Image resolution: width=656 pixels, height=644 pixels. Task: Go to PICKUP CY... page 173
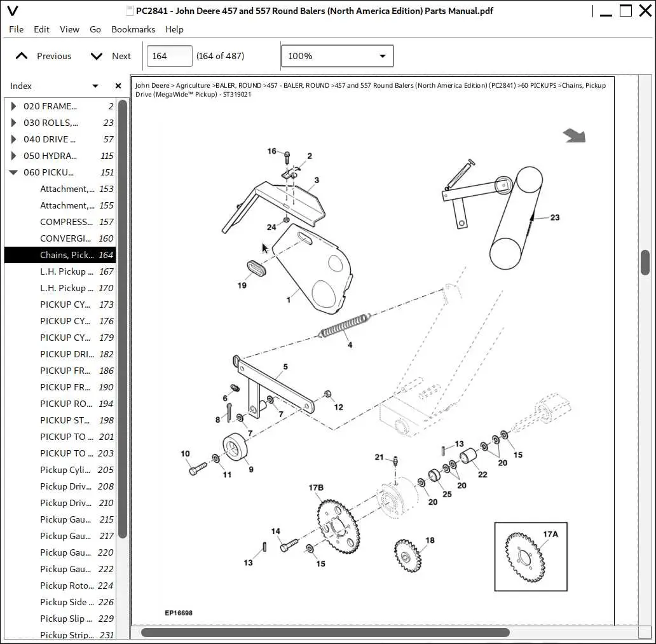60,305
